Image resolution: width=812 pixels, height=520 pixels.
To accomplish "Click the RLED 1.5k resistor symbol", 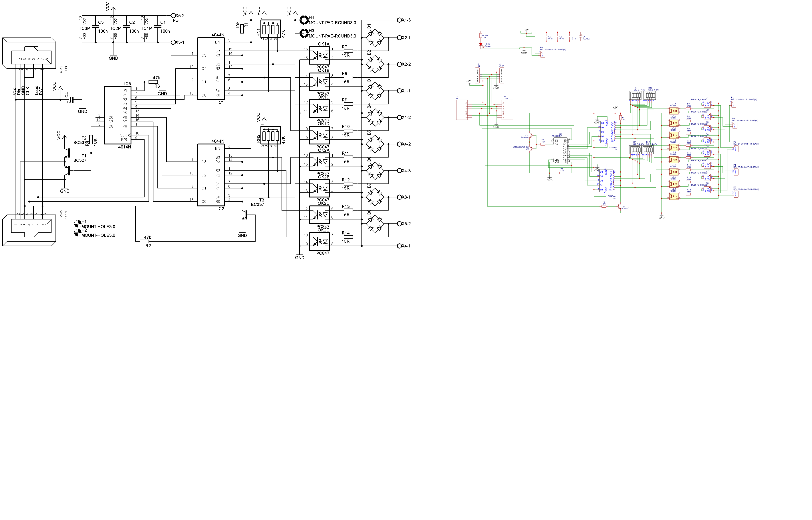I will click(481, 36).
